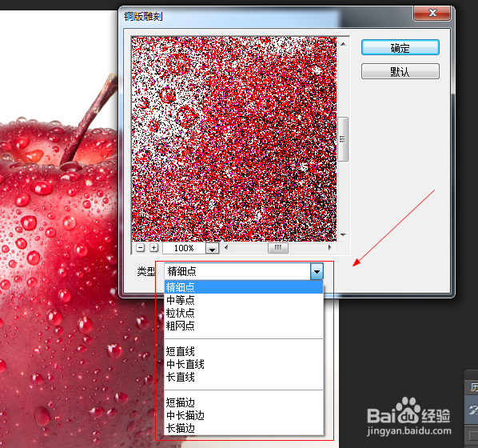Zoom out preview with minus button
478x448 pixels.
click(140, 248)
